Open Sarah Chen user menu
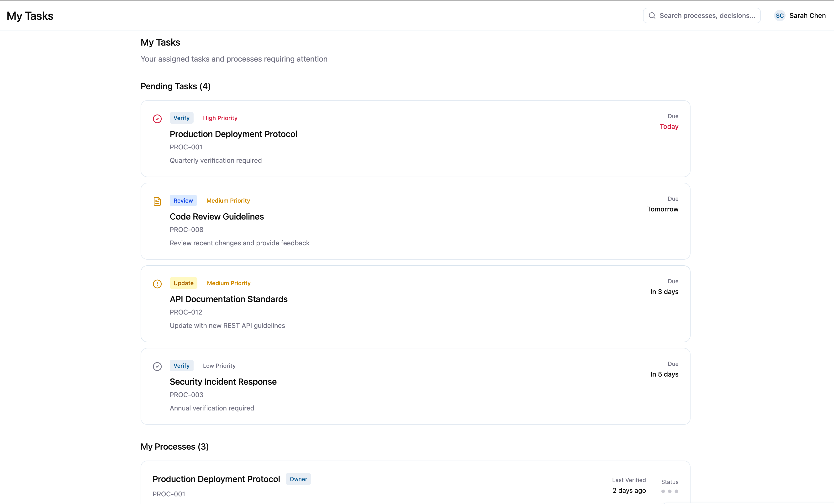 pos(807,16)
